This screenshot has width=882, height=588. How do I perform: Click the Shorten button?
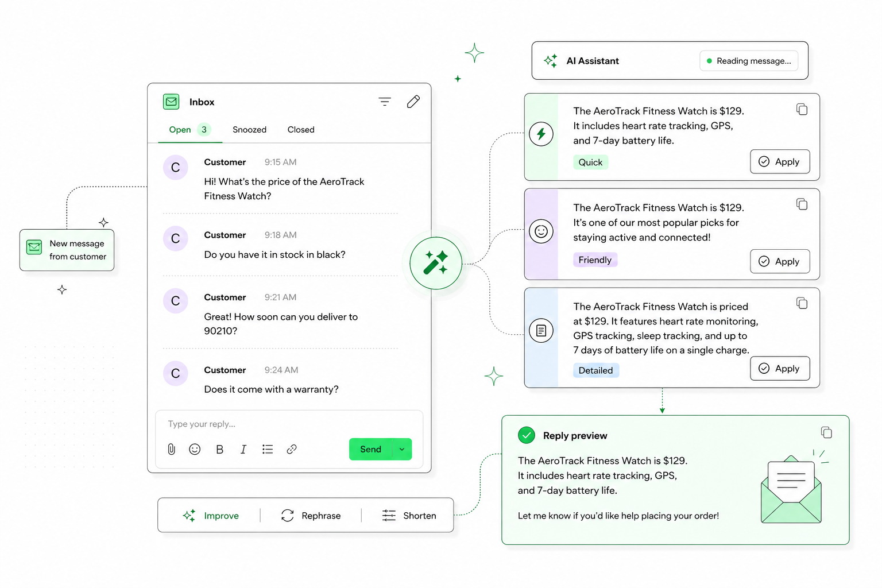coord(409,516)
